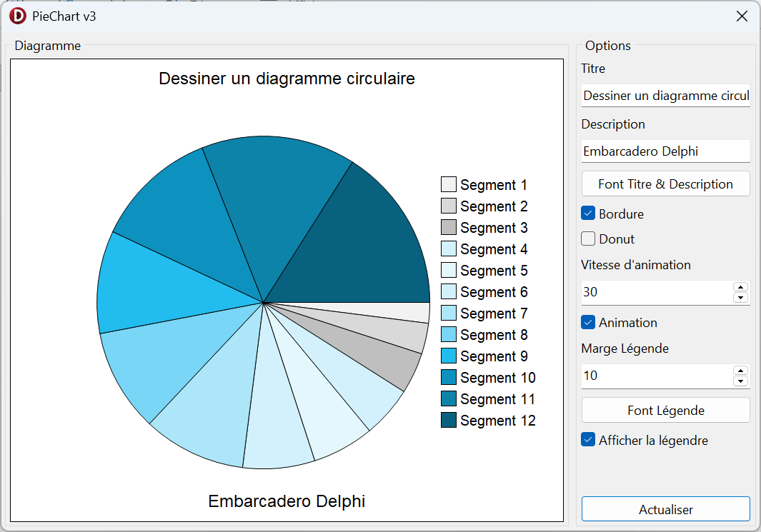Open Font Titre & Description dialog
The height and width of the screenshot is (532, 761).
pyautogui.click(x=665, y=184)
